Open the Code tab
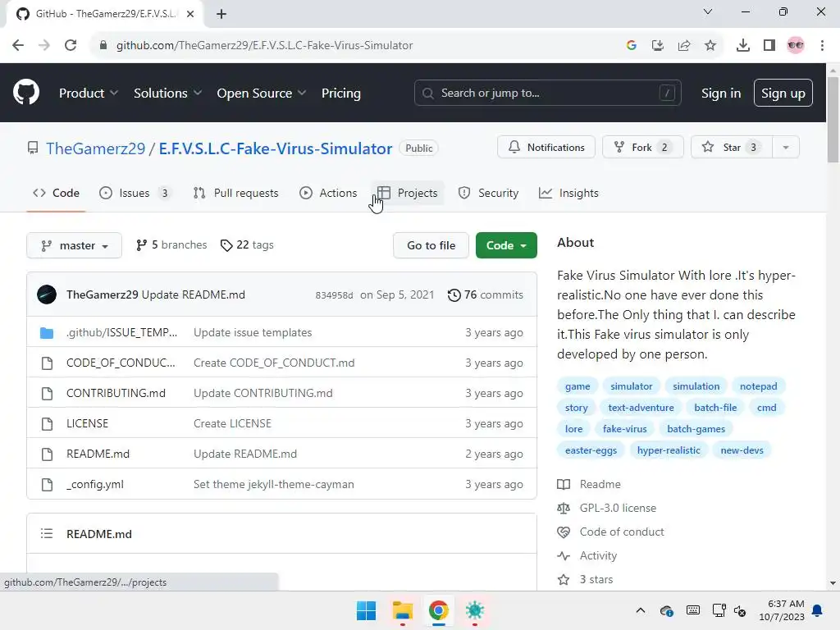The image size is (840, 630). tap(57, 193)
